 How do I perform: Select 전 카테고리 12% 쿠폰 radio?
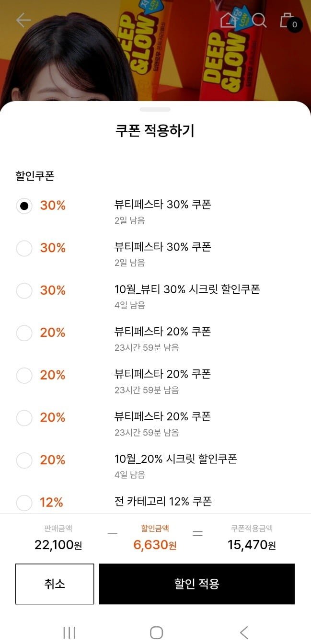[24, 502]
